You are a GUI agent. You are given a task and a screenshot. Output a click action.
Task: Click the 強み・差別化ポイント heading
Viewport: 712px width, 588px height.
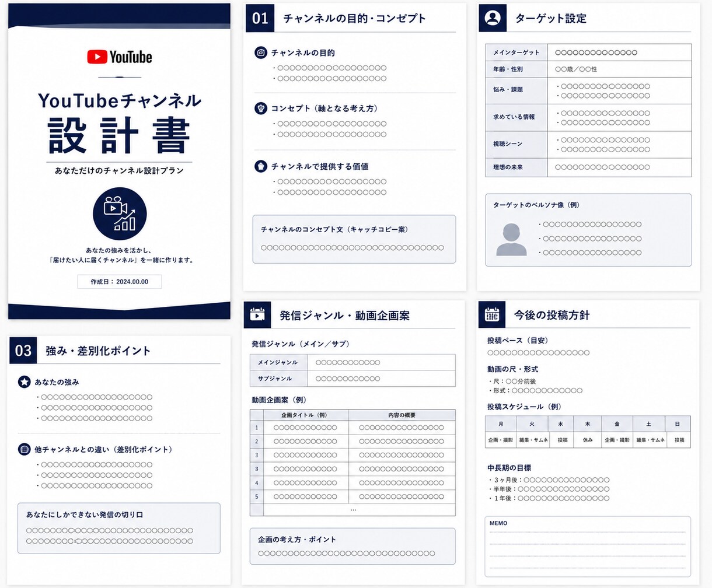98,351
